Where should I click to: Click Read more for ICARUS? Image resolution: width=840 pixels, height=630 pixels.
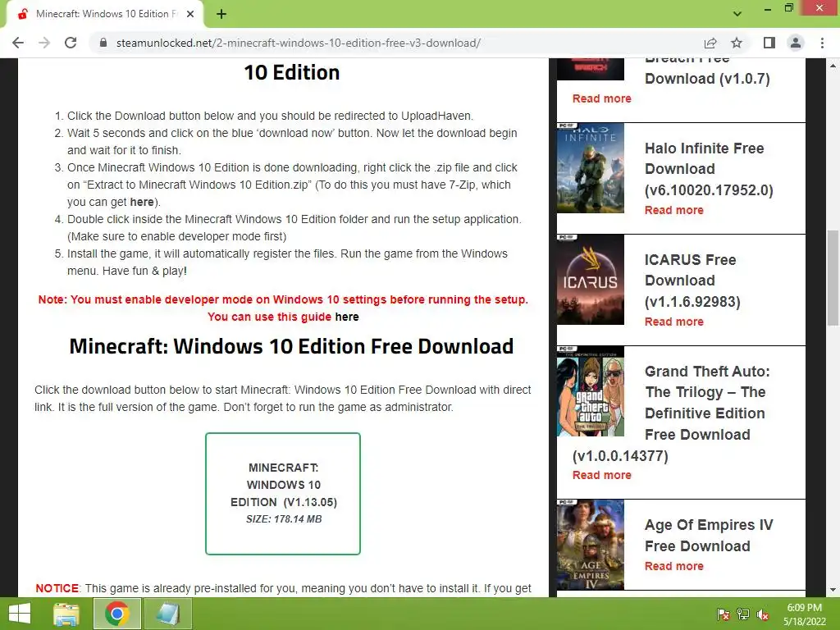tap(674, 322)
